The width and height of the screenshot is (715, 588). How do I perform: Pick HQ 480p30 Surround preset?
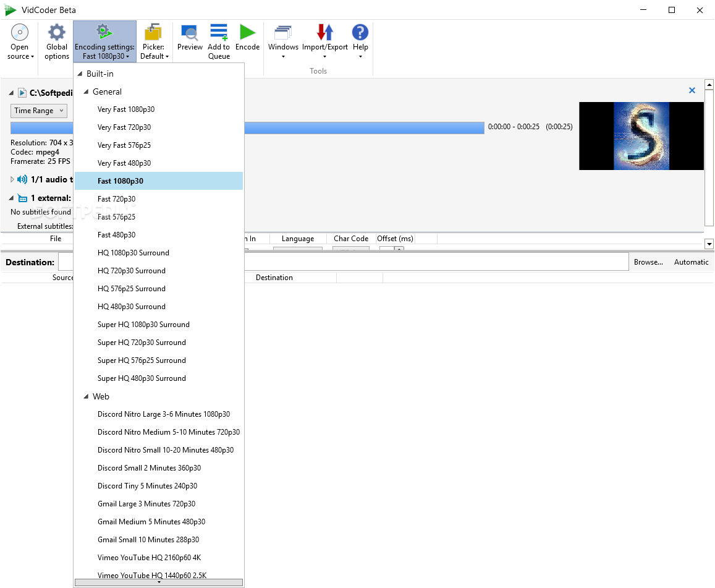click(x=159, y=307)
